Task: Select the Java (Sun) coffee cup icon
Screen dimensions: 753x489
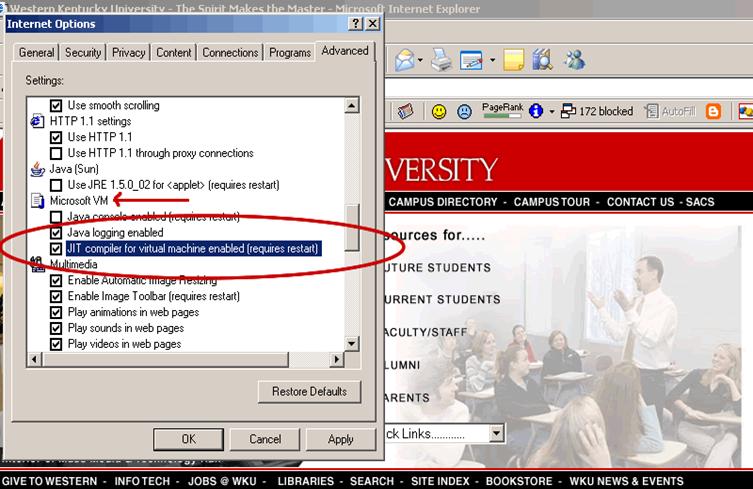Action: [x=37, y=169]
